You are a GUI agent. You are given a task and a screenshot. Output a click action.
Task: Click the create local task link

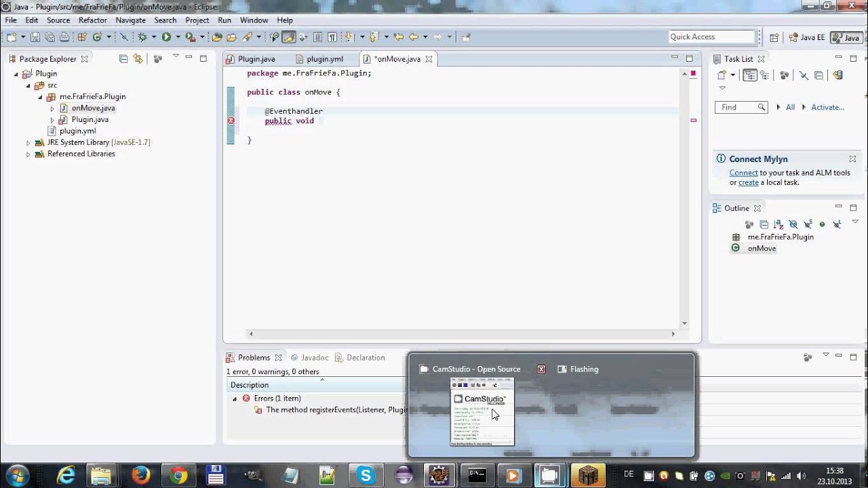749,182
